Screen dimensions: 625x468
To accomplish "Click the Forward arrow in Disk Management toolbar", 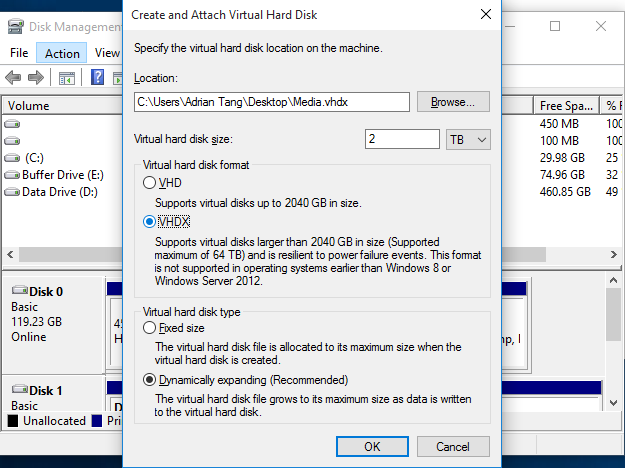I will (x=36, y=77).
